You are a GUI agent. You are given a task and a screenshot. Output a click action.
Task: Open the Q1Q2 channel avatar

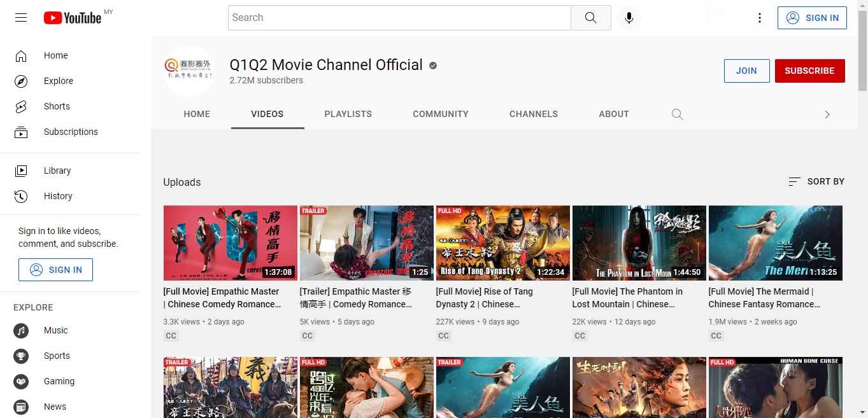189,71
